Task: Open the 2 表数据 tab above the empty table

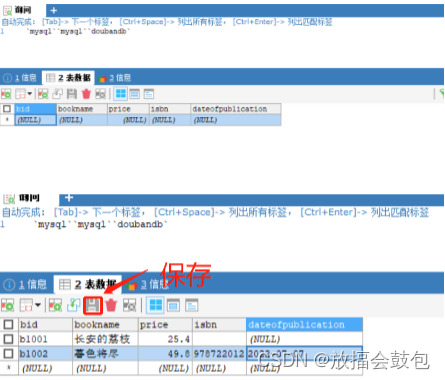Action: point(68,78)
